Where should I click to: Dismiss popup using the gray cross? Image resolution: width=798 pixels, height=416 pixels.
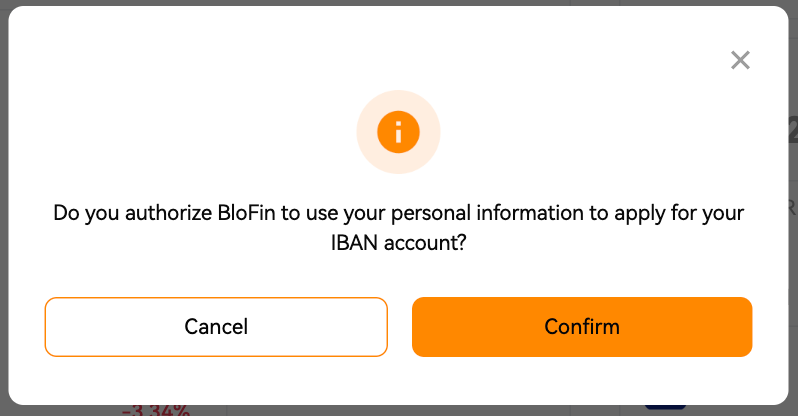740,60
